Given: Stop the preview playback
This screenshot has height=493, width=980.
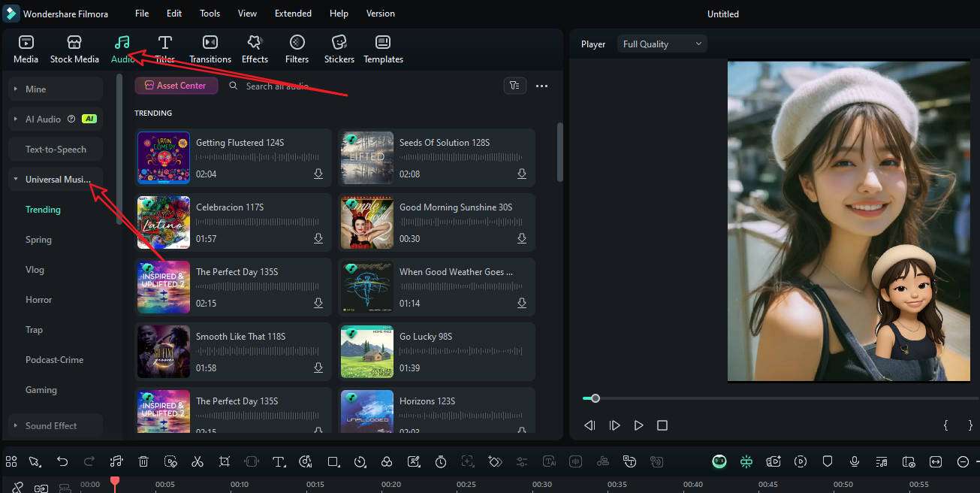Looking at the screenshot, I should [662, 425].
